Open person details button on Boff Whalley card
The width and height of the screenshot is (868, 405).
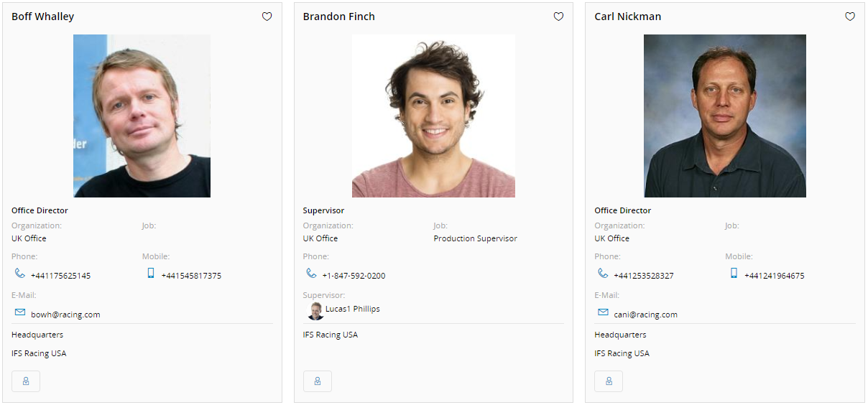tap(26, 381)
